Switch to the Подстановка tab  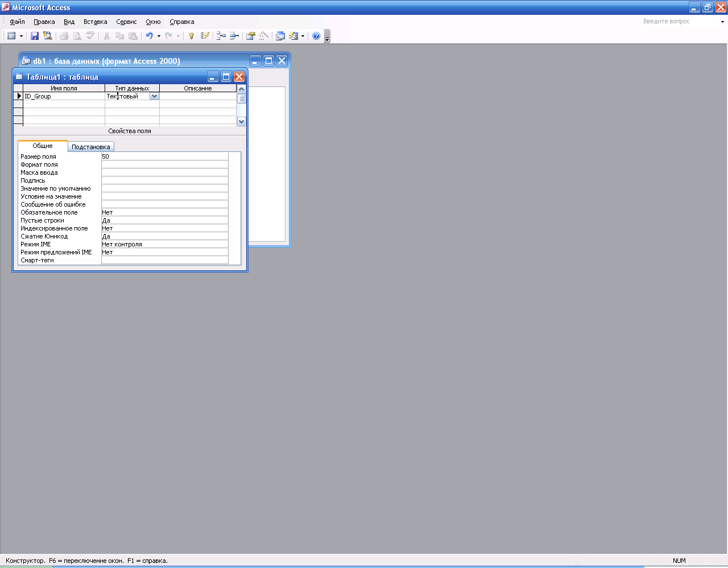tap(91, 147)
